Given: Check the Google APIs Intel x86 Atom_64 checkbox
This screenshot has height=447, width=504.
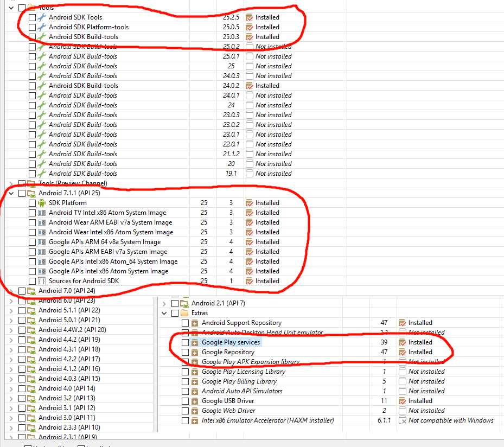Looking at the screenshot, I should (32, 261).
